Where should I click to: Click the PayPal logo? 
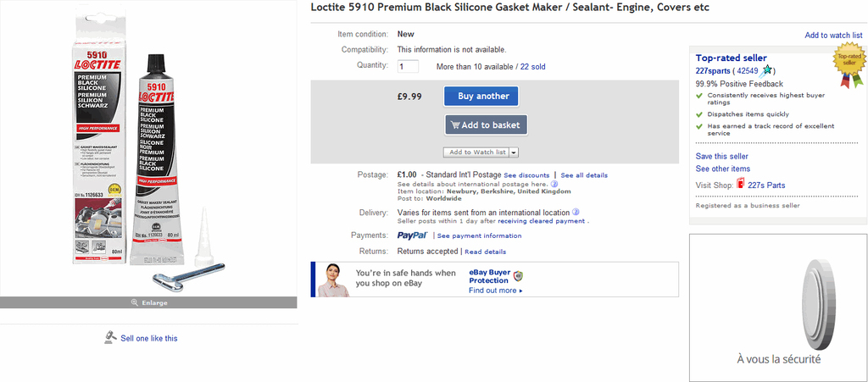412,235
